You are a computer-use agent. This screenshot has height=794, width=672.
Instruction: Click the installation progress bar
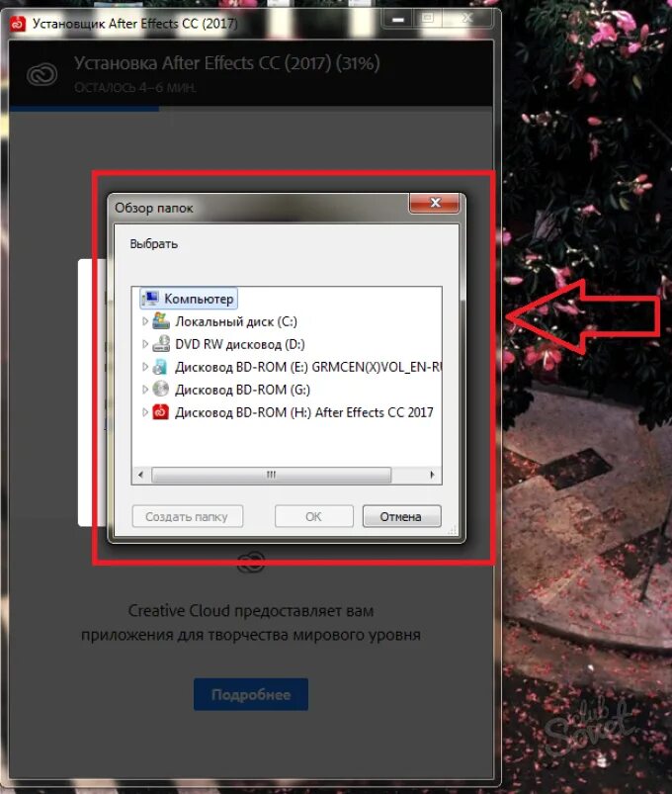251,108
